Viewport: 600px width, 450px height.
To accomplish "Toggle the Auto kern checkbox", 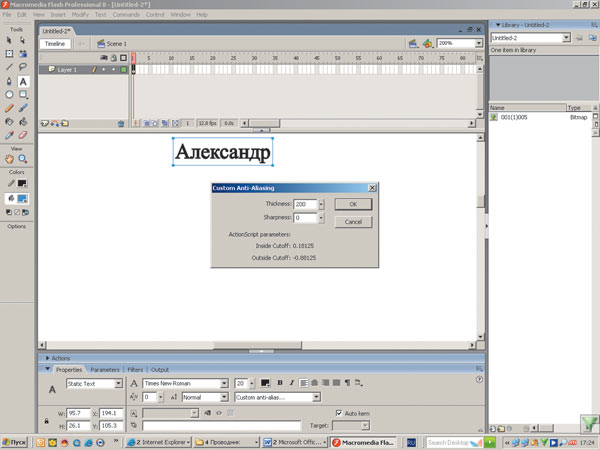I will pos(339,412).
